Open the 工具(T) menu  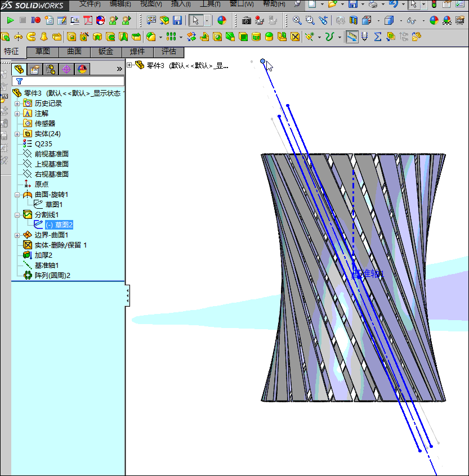point(210,4)
